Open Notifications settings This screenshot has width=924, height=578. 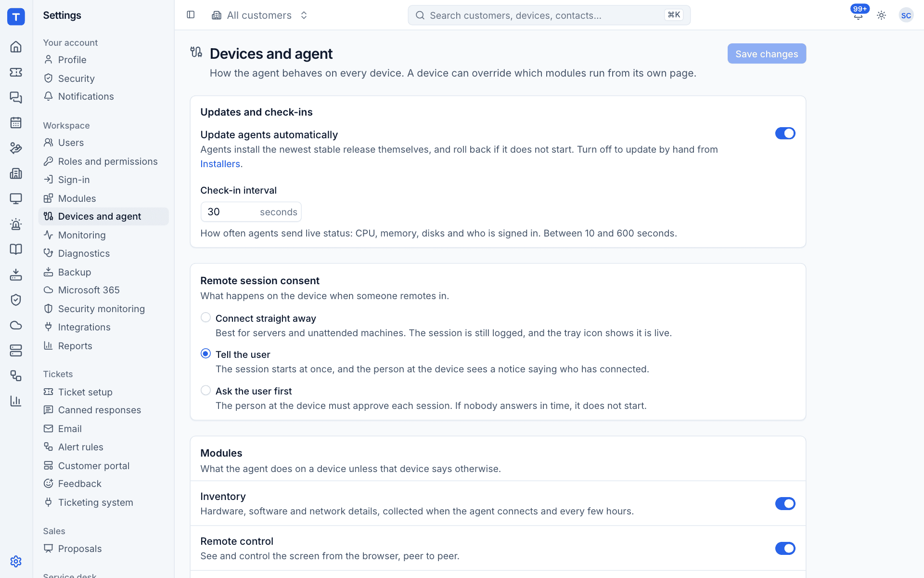pos(103,96)
